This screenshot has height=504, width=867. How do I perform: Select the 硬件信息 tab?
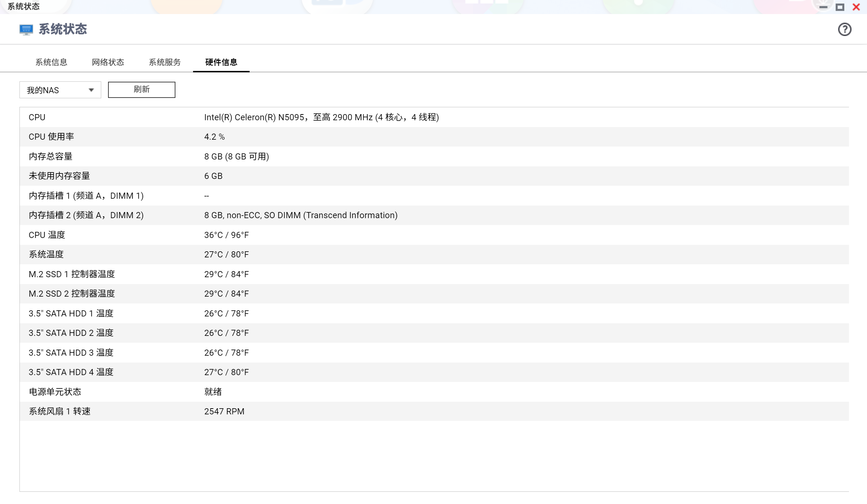pyautogui.click(x=221, y=62)
